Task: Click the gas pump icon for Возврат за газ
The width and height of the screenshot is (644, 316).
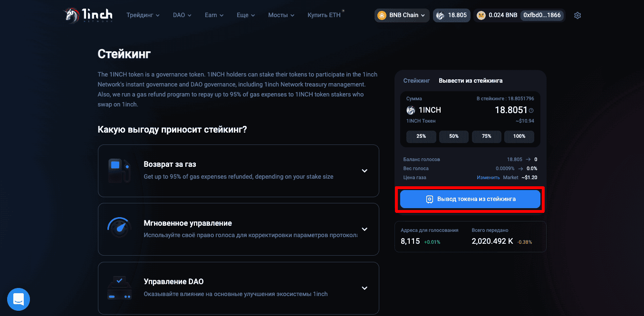Action: click(119, 171)
